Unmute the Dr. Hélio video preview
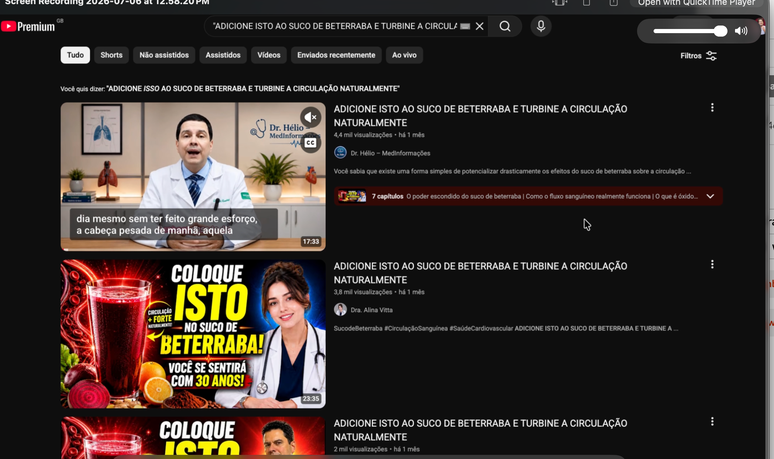This screenshot has width=774, height=459. coord(310,117)
